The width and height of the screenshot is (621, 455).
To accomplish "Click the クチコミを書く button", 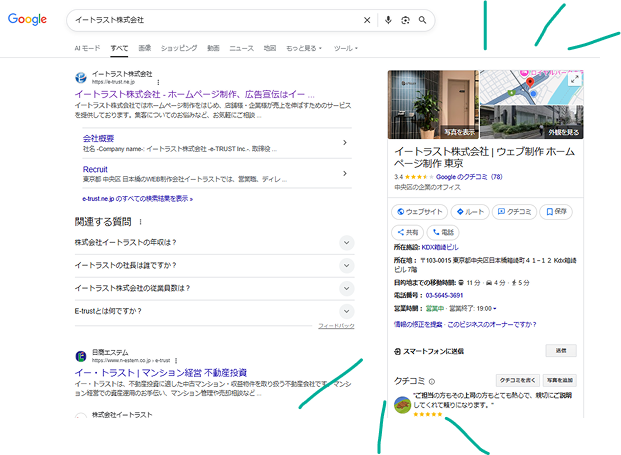I will point(519,381).
